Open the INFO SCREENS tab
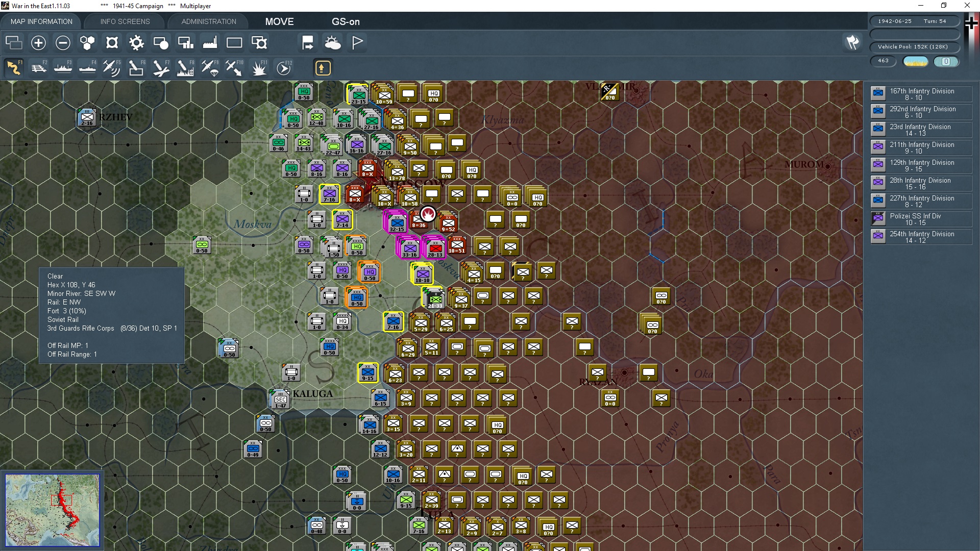980x551 pixels. pos(125,21)
